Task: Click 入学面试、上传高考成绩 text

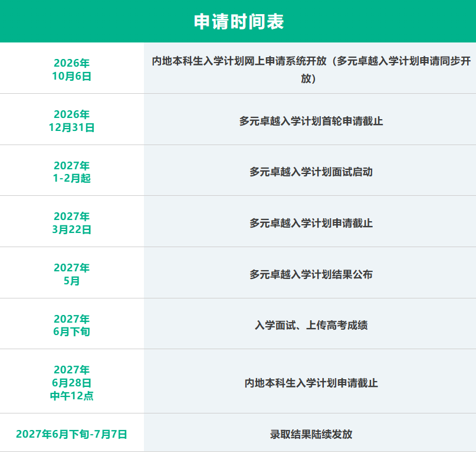Action: point(311,325)
